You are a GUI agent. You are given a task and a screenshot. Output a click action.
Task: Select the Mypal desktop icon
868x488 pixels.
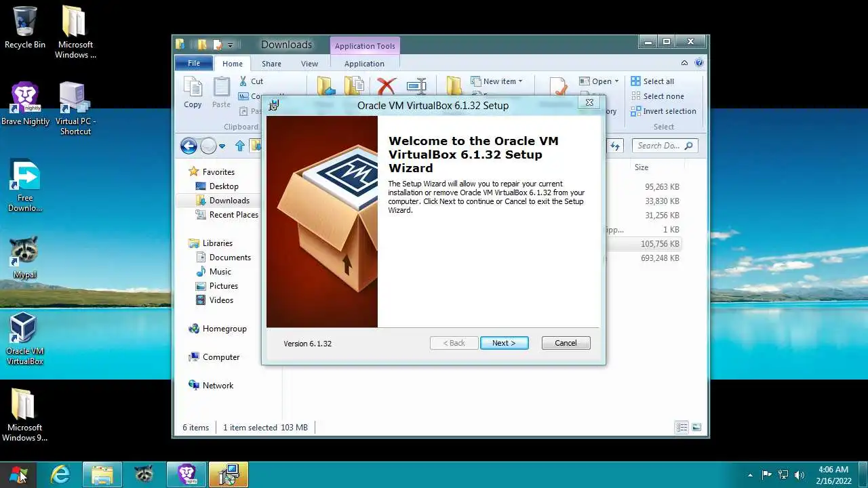click(25, 258)
